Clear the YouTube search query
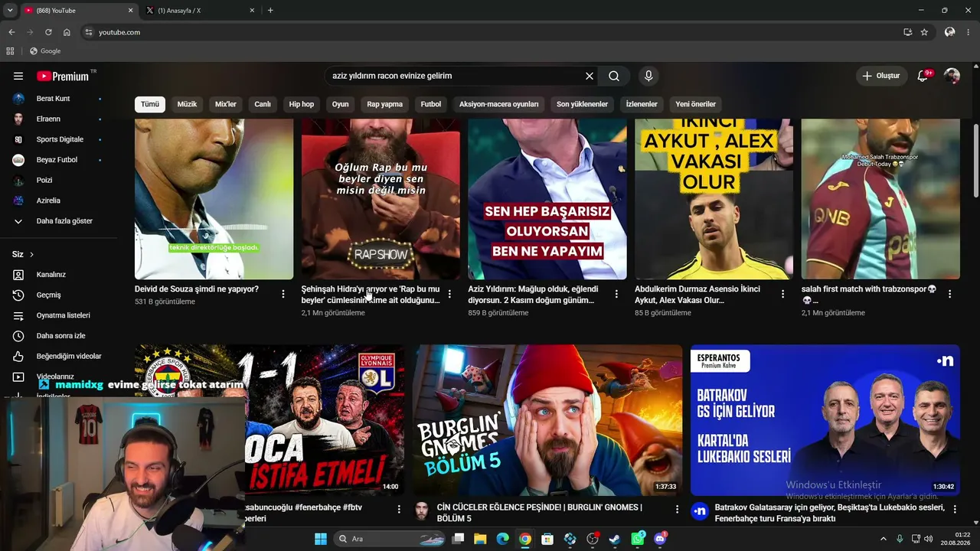The width and height of the screenshot is (980, 551). click(590, 76)
